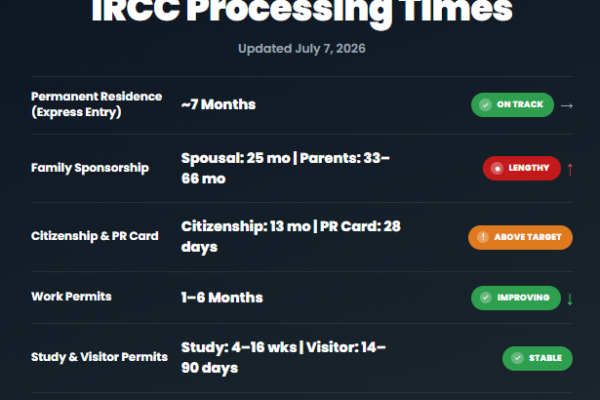Click the green down arrow beside IMPROVING
The height and width of the screenshot is (400, 600).
570,299
